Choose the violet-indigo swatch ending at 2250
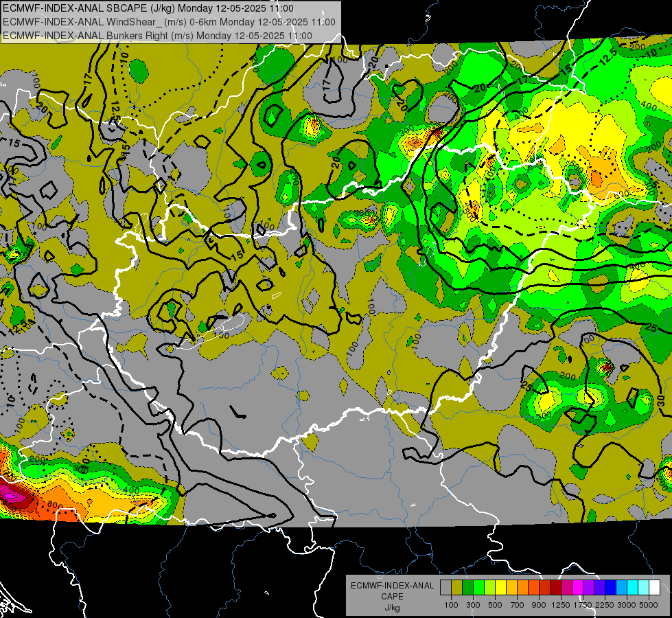 tap(599, 588)
